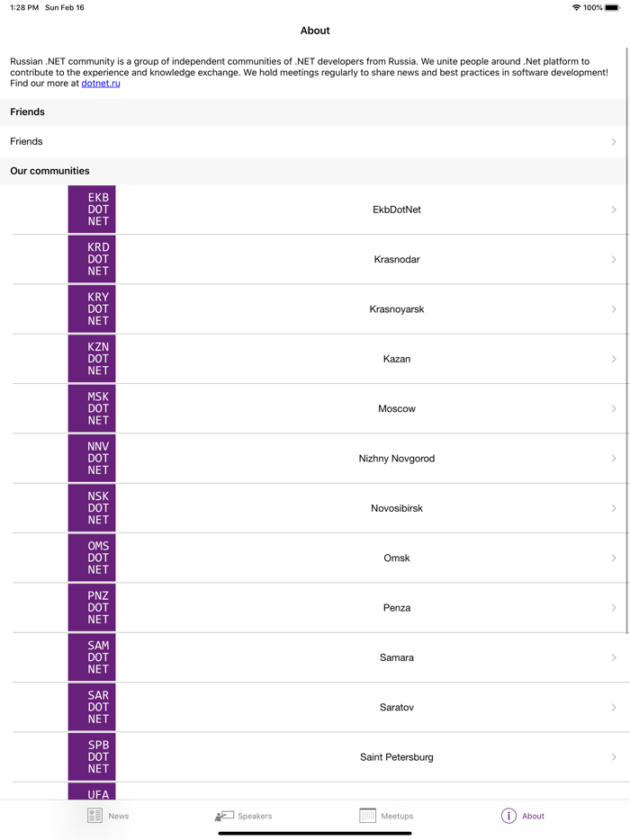Select the Krasnoyarsk community row

coord(396,309)
